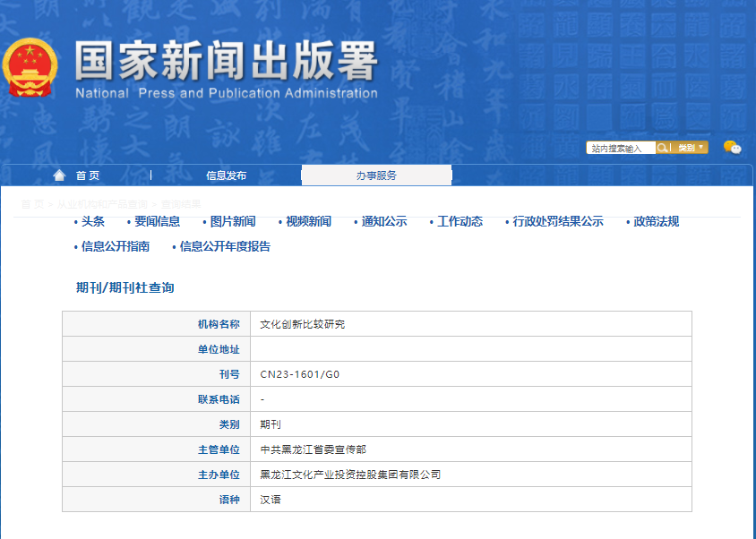Image resolution: width=756 pixels, height=539 pixels.
Task: View 信息公开年度报告 page
Action: point(225,247)
